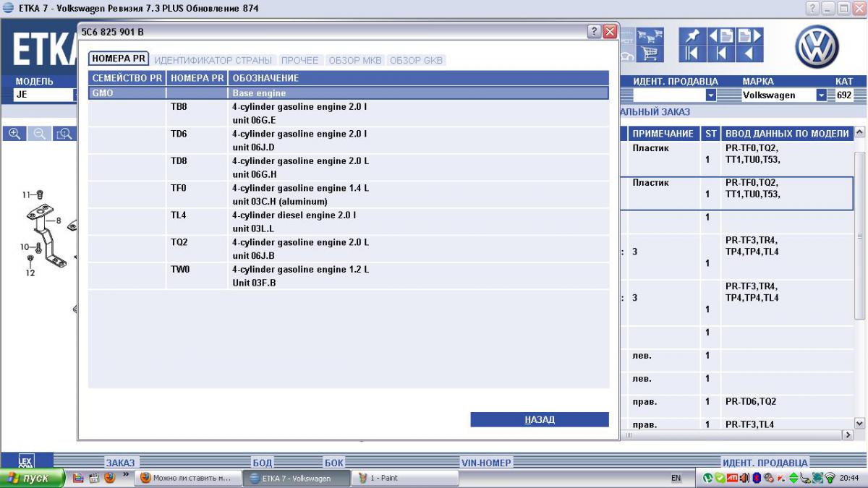Click the parts list scroll up arrow
The image size is (868, 488).
click(x=859, y=133)
